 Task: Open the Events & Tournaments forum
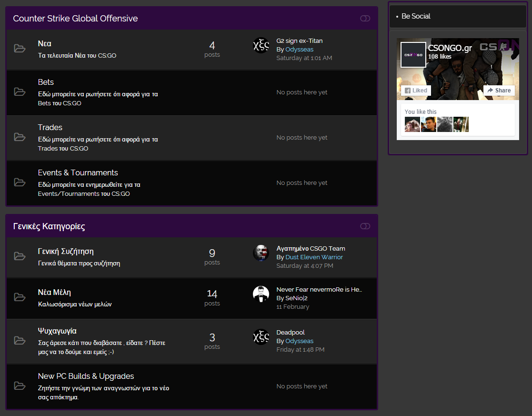coord(78,172)
